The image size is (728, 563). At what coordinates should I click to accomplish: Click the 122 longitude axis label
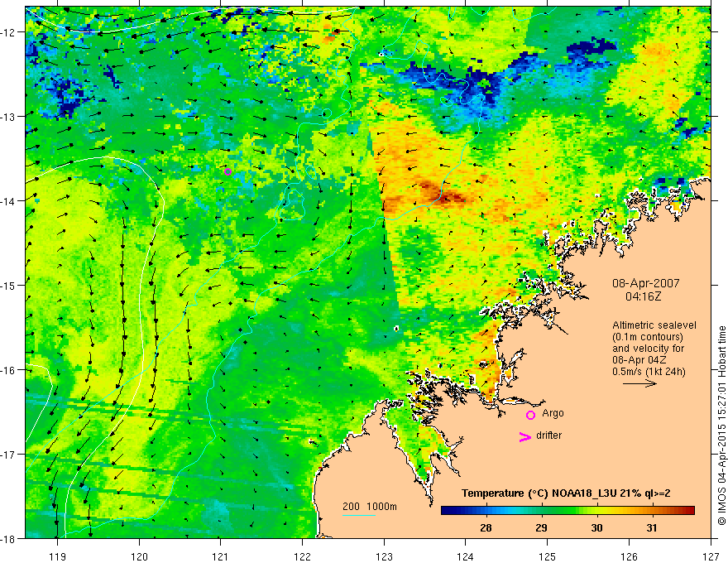pos(302,556)
